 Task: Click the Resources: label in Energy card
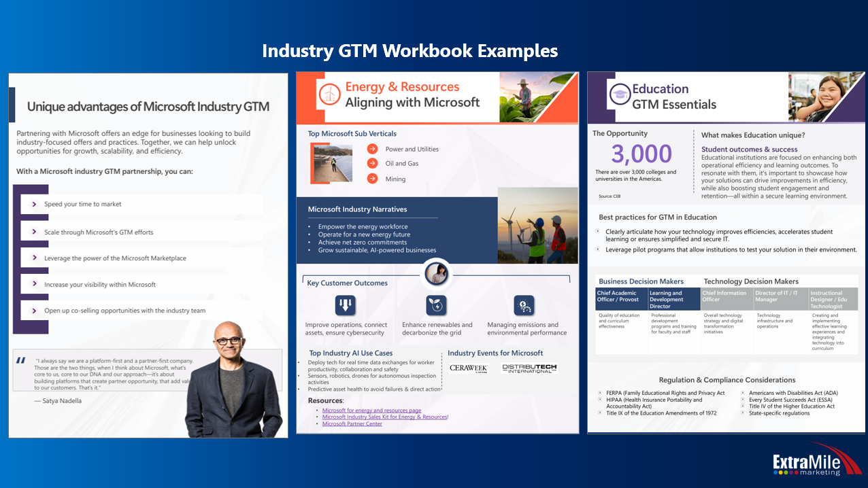[x=325, y=401]
